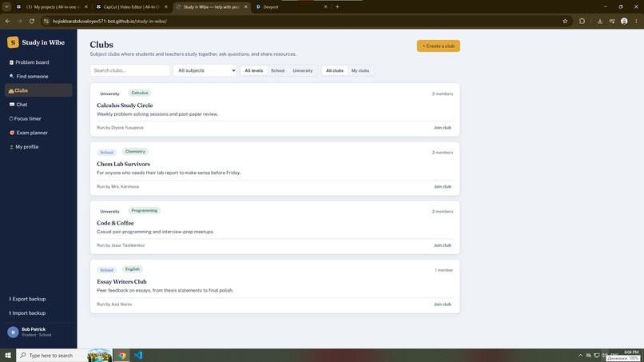This screenshot has height=362, width=644.
Task: Switch to CapCut Video Editor tab
Action: click(x=131, y=7)
